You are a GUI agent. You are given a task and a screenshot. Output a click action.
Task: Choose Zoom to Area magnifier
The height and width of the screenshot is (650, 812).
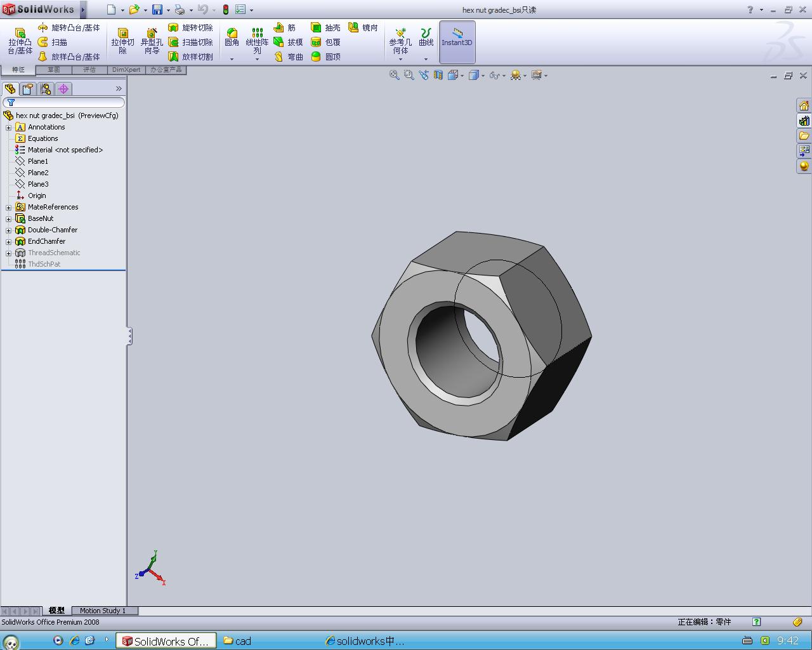[x=409, y=75]
